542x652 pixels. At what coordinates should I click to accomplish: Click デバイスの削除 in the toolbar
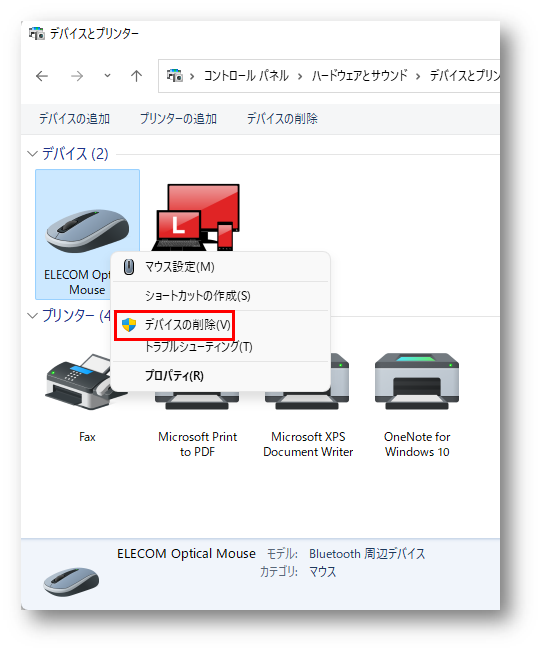(282, 119)
